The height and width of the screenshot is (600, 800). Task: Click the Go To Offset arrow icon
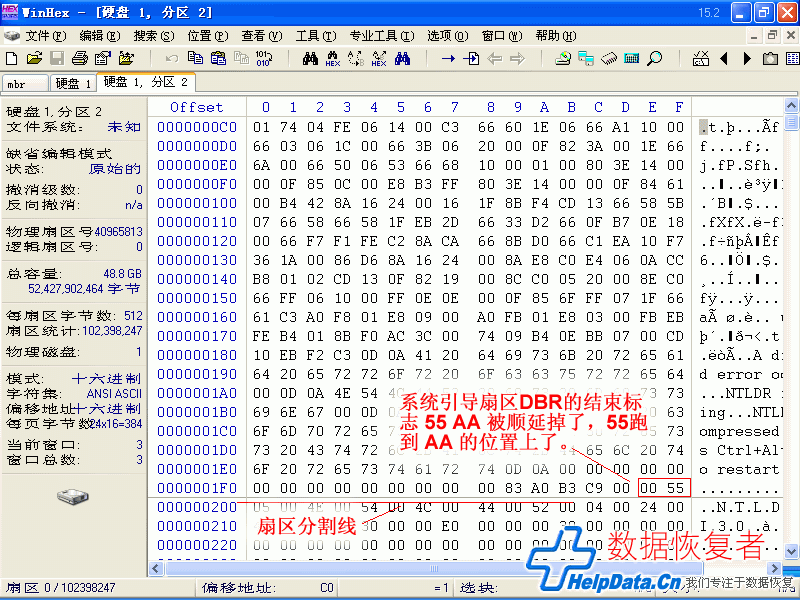click(448, 59)
